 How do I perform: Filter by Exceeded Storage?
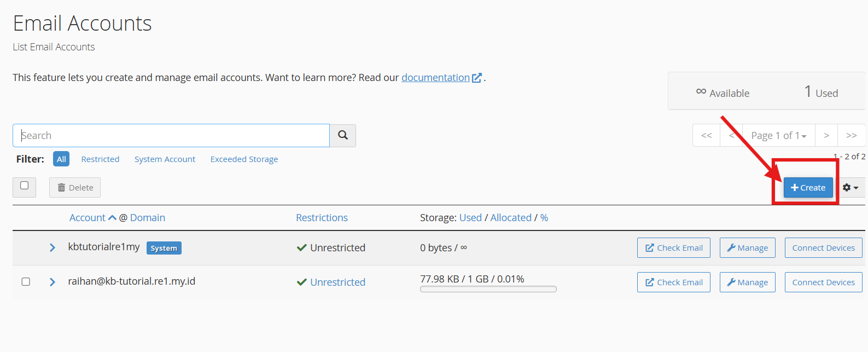[244, 159]
